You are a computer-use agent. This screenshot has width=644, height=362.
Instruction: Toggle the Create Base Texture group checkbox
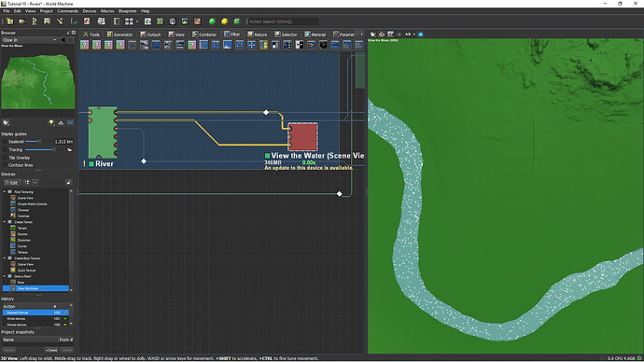point(10,258)
